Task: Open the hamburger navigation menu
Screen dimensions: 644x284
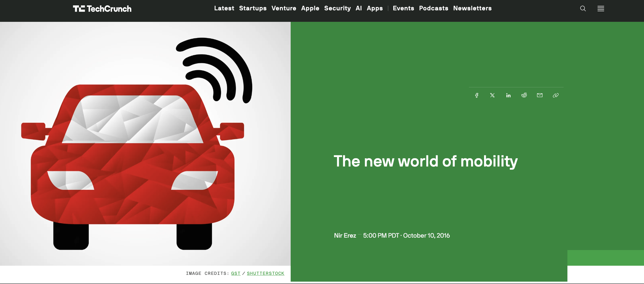Action: pyautogui.click(x=601, y=9)
